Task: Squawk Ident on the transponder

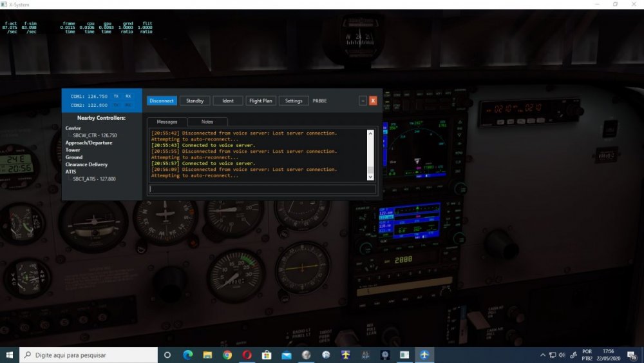Action: [227, 101]
